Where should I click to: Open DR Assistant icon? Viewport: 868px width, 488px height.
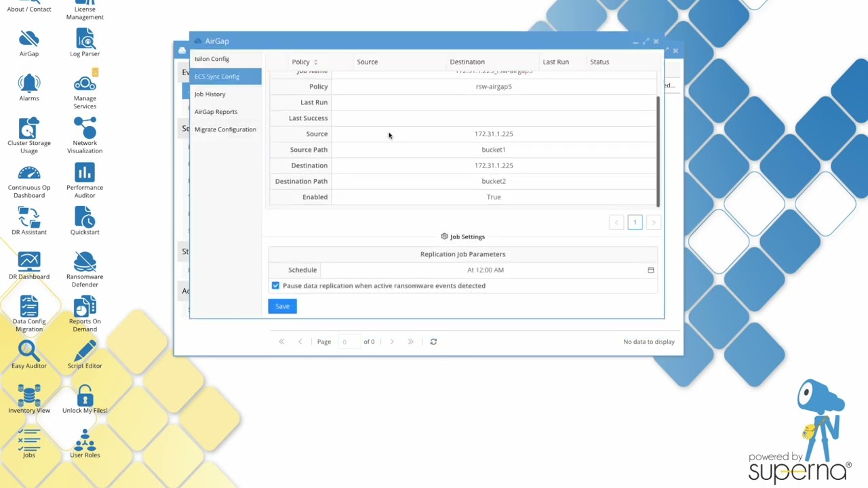pyautogui.click(x=28, y=221)
